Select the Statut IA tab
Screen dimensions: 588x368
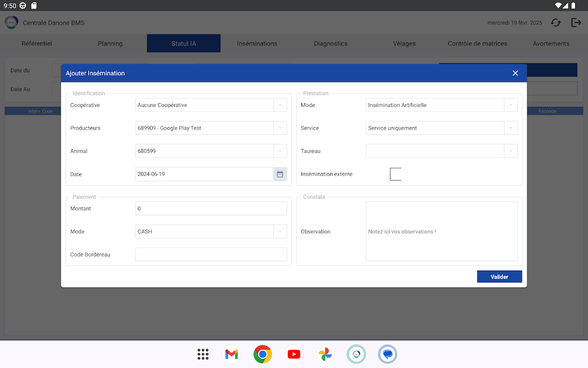point(184,44)
